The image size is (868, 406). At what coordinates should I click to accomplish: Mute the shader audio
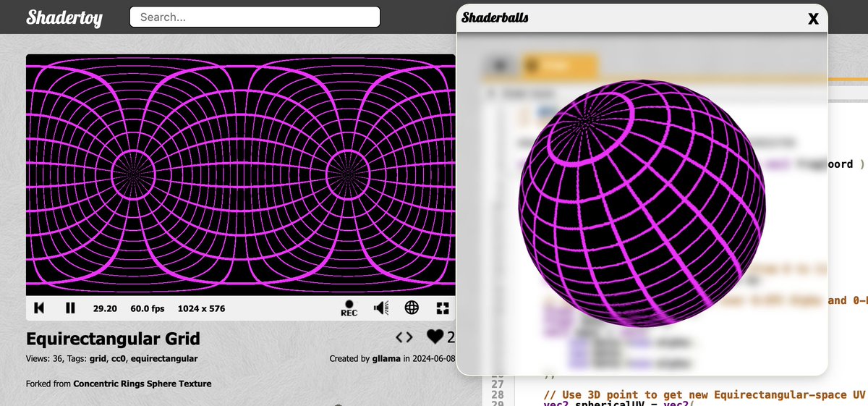coord(381,308)
